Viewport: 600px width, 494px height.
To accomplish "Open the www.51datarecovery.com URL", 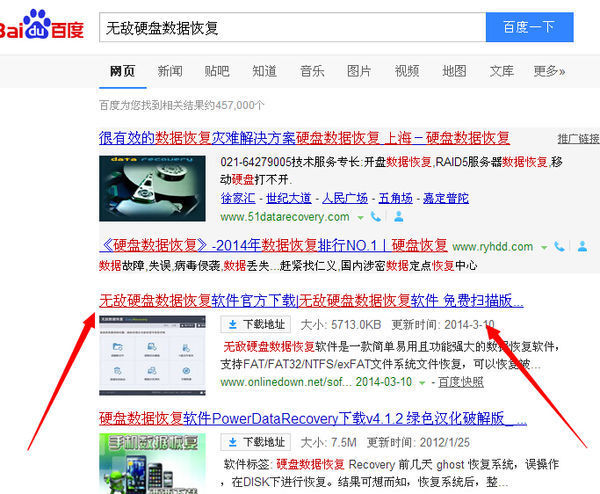I will (x=285, y=217).
